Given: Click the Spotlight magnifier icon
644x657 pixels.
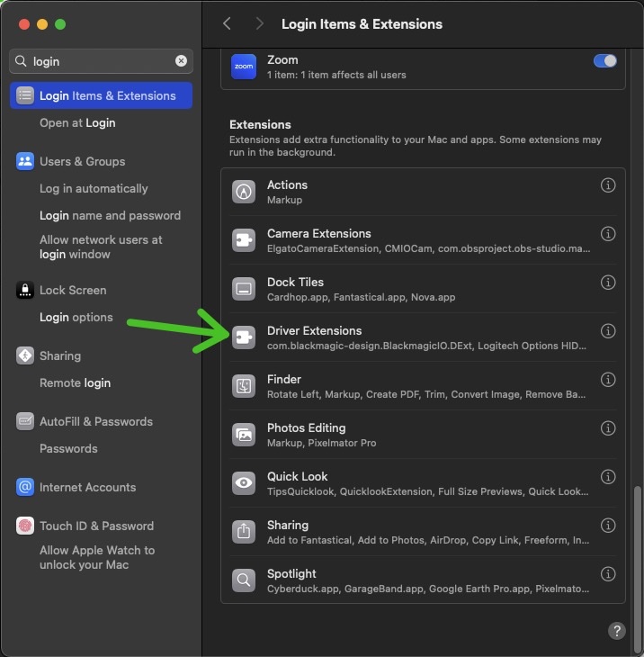Looking at the screenshot, I should pos(244,580).
